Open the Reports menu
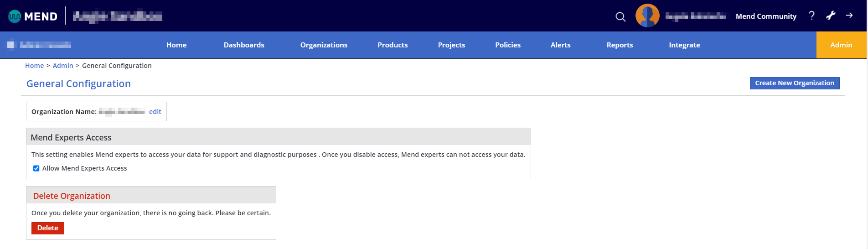Viewport: 868px width, 249px height. (x=620, y=45)
